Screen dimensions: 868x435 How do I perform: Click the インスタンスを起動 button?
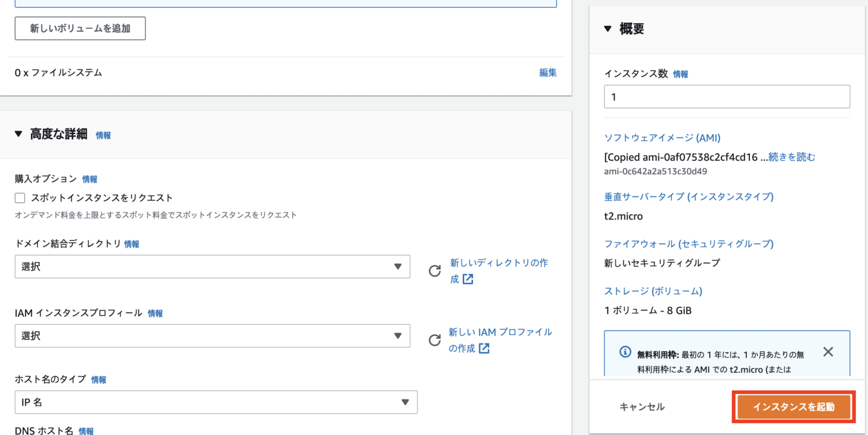(793, 406)
